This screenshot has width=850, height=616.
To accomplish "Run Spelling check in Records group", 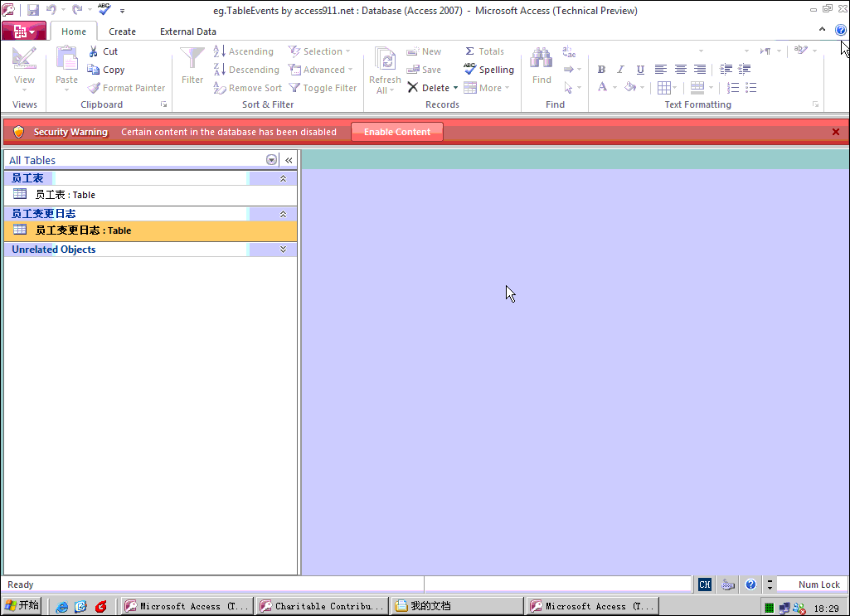I will coord(488,70).
